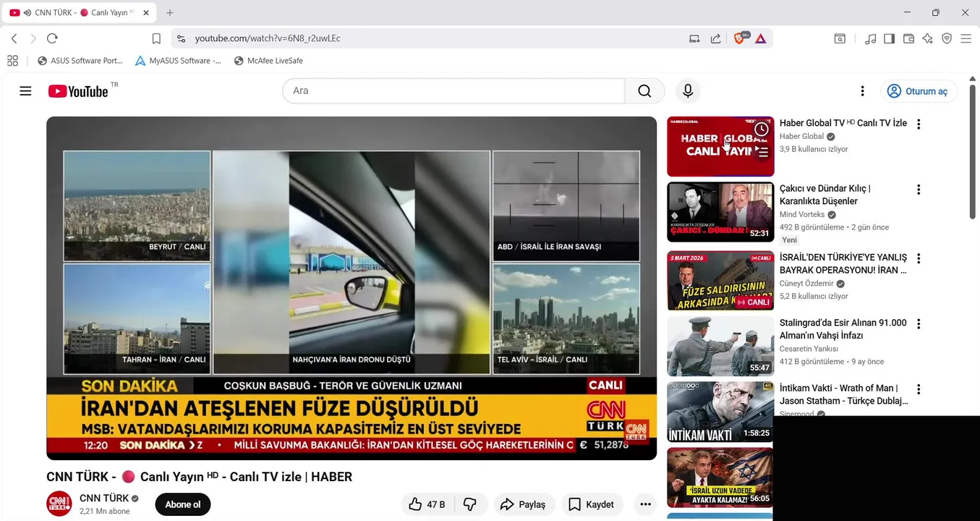Reload the current page
Screen dimensions: 980x521
(x=52, y=38)
